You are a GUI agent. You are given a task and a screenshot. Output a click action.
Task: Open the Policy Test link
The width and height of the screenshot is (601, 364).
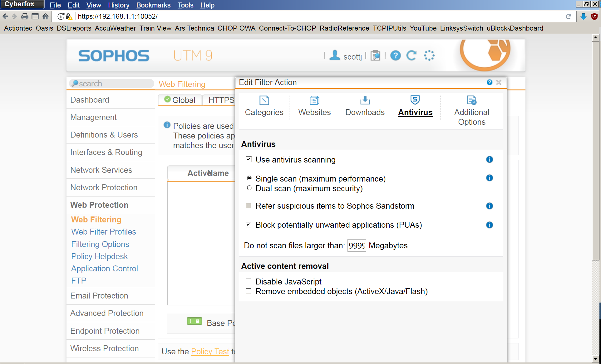point(210,352)
